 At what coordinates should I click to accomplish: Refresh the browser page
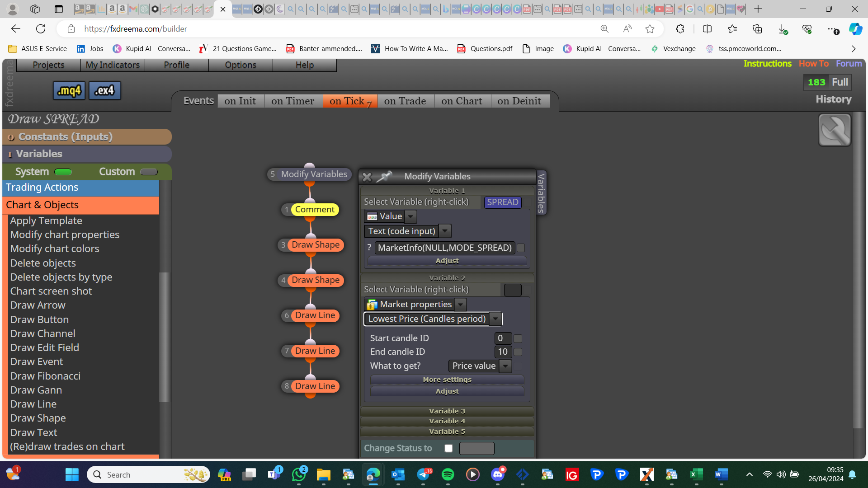coord(41,29)
